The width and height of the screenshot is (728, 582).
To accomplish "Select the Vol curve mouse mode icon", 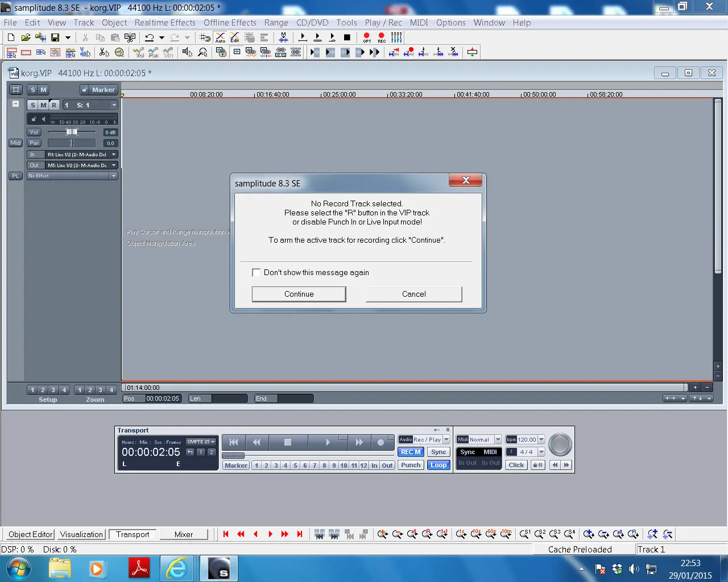I will (x=139, y=52).
